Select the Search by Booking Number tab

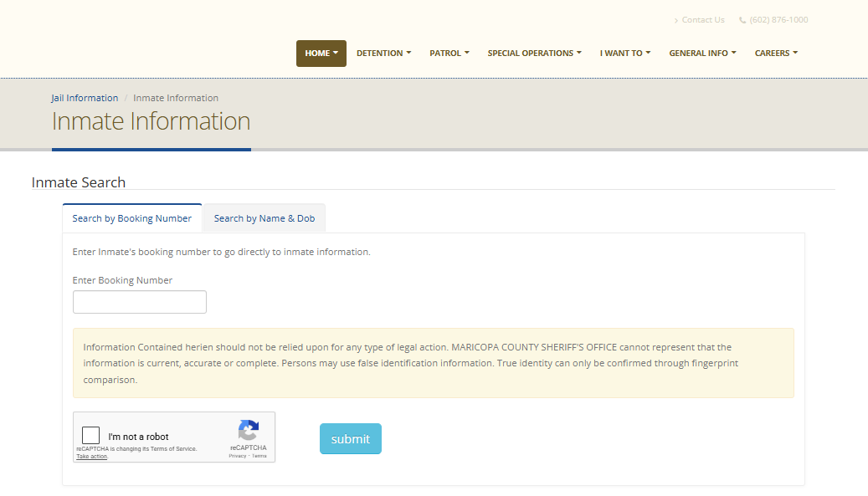point(132,218)
